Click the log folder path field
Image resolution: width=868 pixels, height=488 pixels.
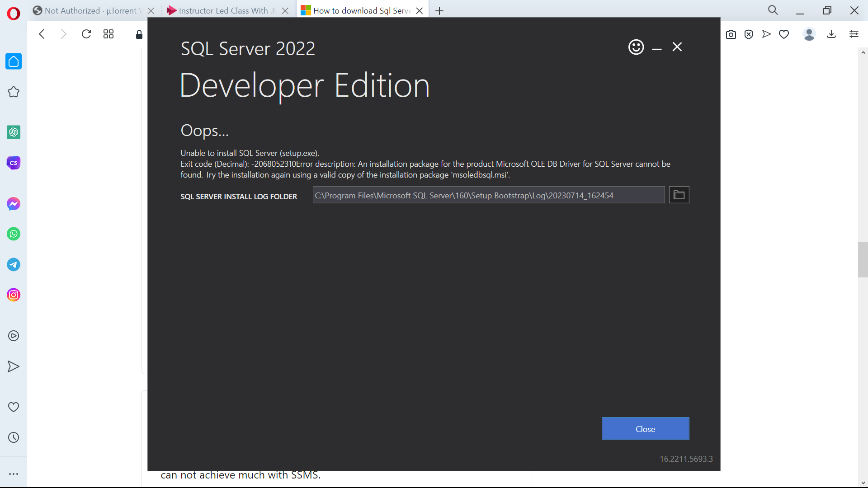coord(488,195)
